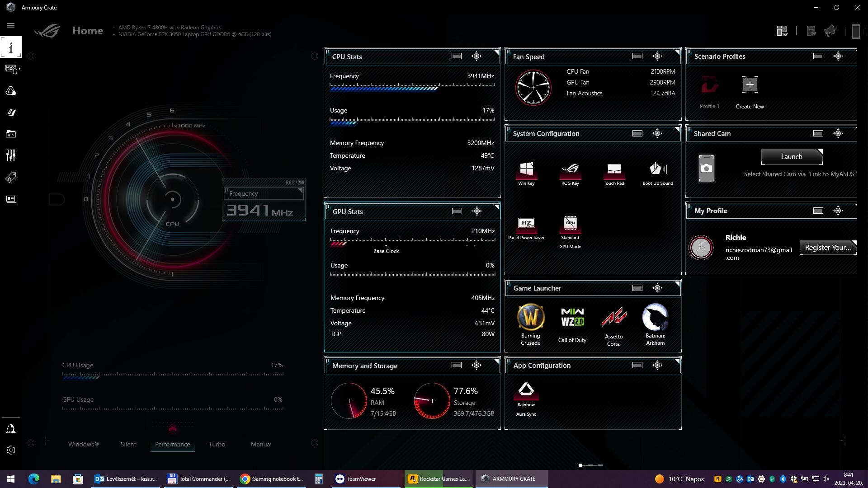Change the Standard GPU Mode

pos(570,232)
